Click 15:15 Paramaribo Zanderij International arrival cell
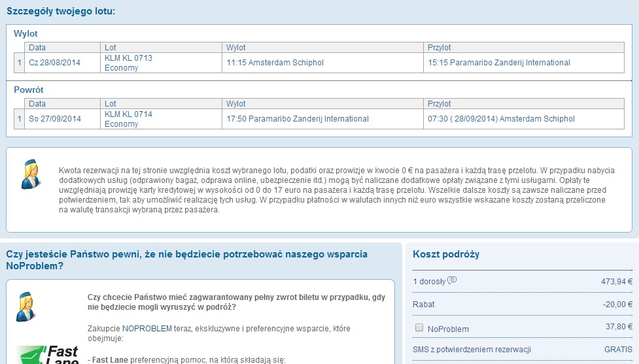The width and height of the screenshot is (639, 364). pyautogui.click(x=524, y=63)
